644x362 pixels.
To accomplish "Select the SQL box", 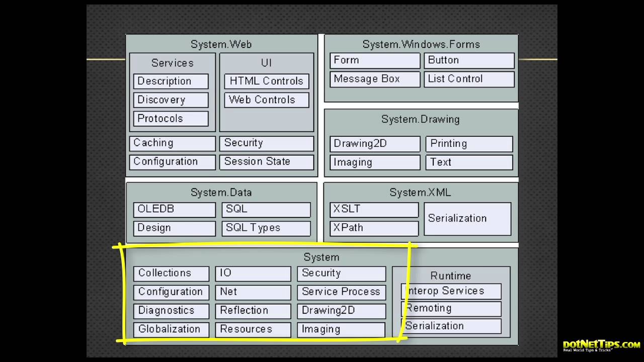I will coord(266,210).
